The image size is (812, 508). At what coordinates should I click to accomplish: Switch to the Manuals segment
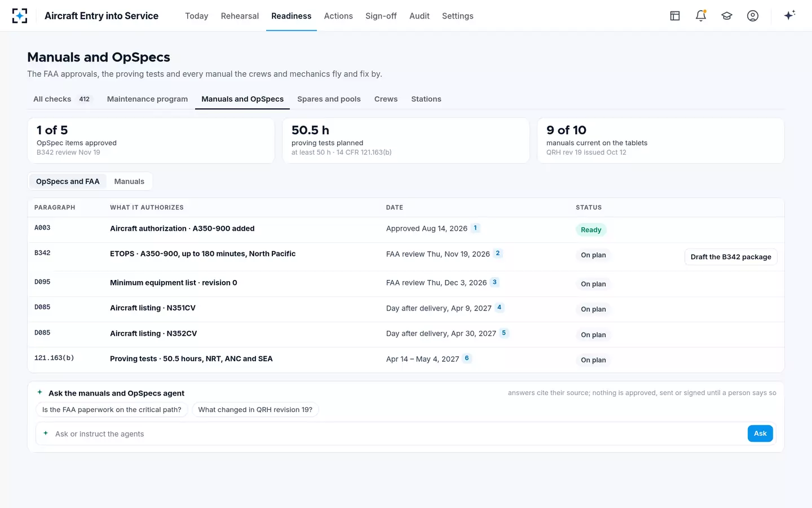coord(129,181)
